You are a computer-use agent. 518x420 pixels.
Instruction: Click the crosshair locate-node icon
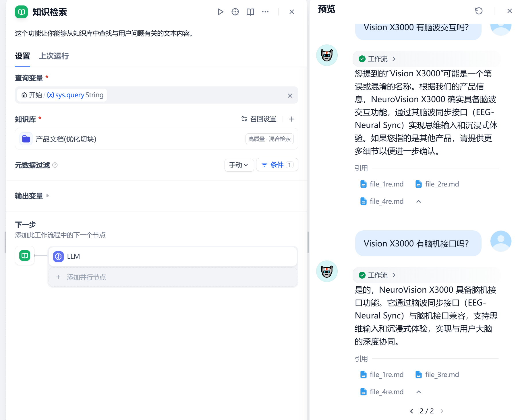235,12
